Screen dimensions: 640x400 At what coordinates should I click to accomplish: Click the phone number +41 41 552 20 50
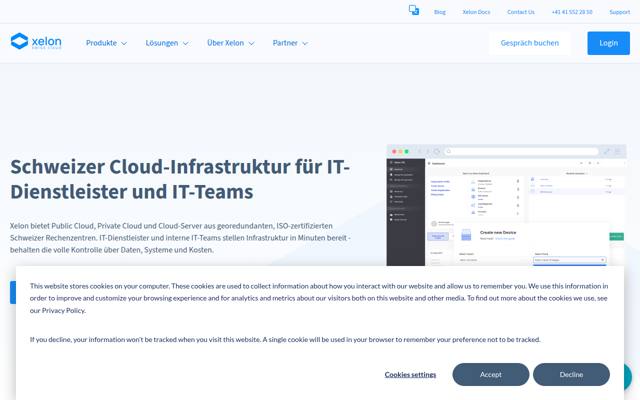(x=571, y=12)
